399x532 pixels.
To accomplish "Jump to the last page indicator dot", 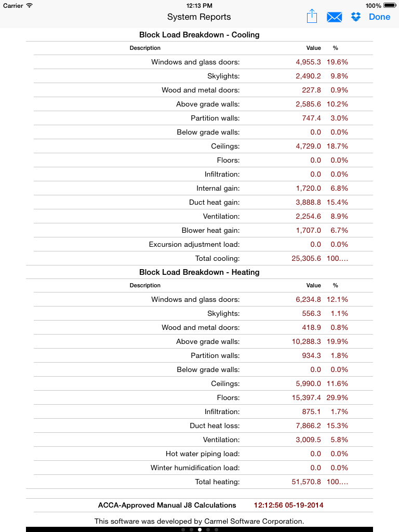I will [216, 529].
